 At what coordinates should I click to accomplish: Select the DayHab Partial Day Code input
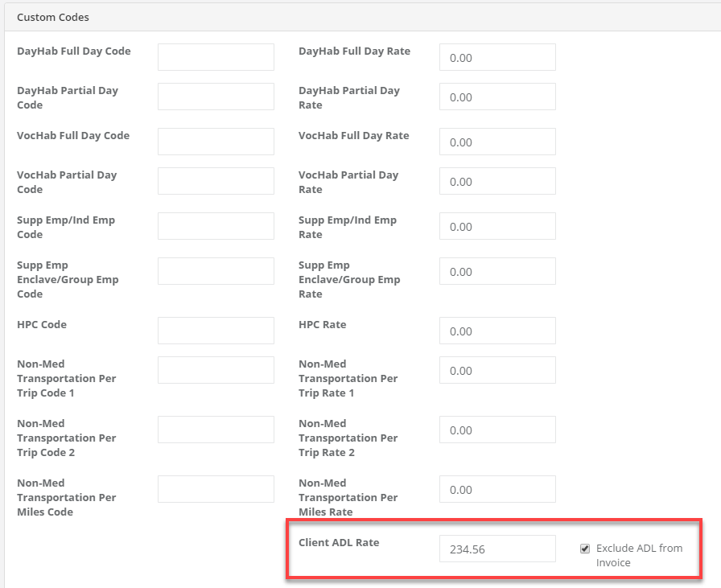pos(216,97)
